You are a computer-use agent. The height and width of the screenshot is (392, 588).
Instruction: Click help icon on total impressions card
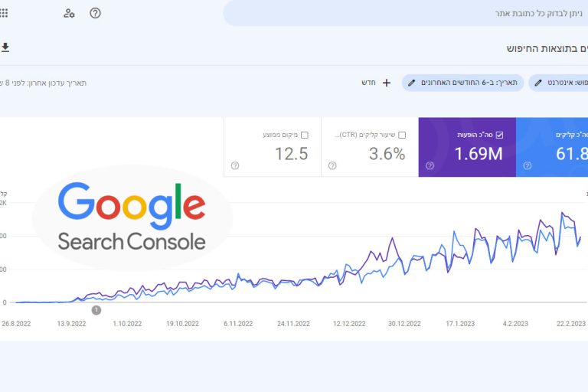click(430, 165)
